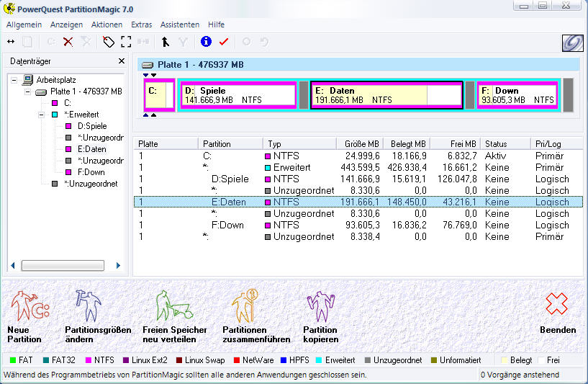
Task: Click the red X delete partition icon
Action: click(68, 42)
